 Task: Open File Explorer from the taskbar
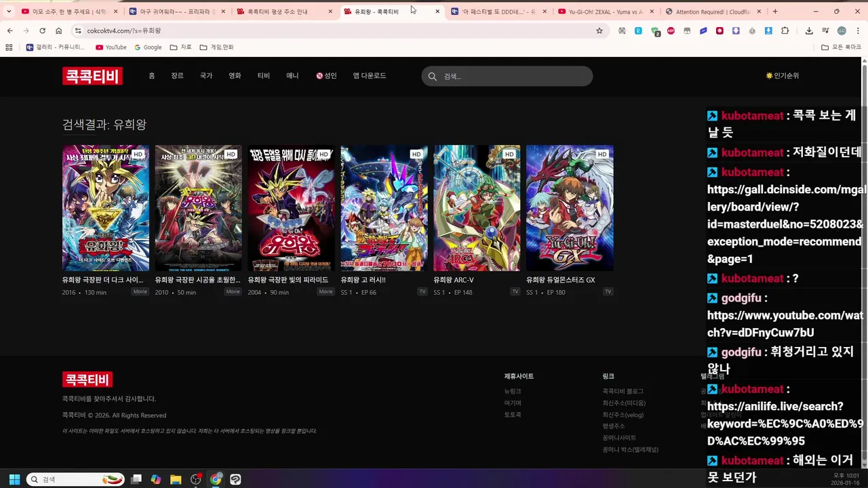[176, 479]
